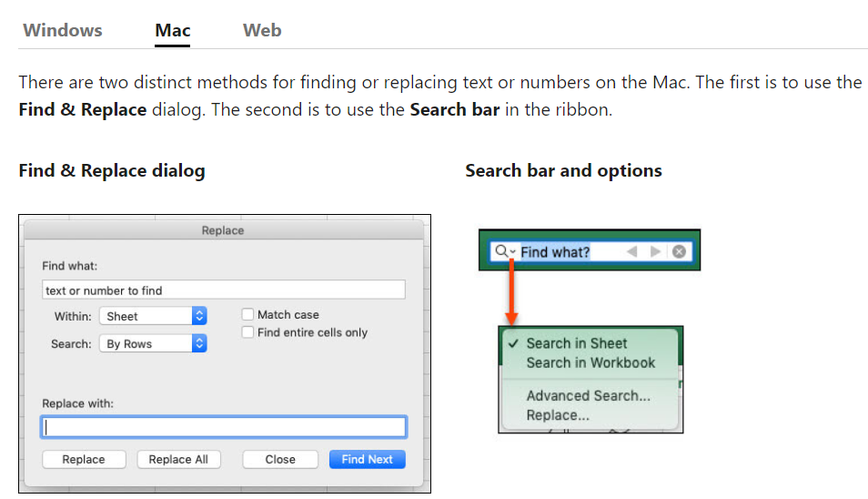Check Find entire cells only option

[x=247, y=332]
